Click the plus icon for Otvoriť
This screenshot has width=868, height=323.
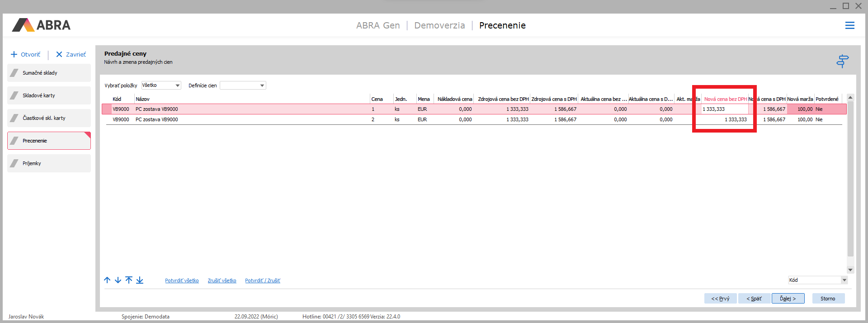click(x=14, y=54)
